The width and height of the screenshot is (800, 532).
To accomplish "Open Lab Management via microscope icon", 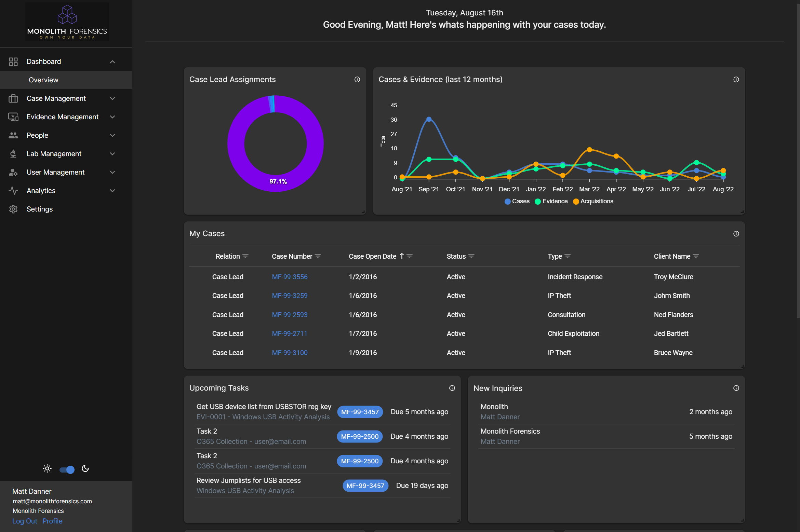I will pyautogui.click(x=13, y=154).
